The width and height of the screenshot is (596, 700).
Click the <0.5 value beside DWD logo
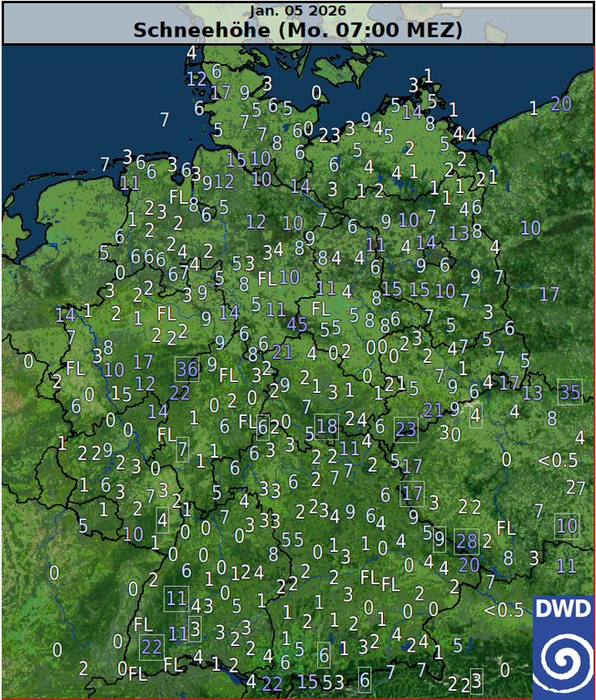pyautogui.click(x=504, y=610)
